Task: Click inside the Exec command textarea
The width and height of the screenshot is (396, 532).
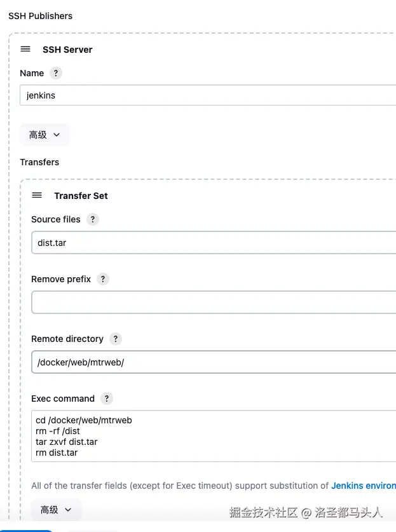Action: (213, 436)
